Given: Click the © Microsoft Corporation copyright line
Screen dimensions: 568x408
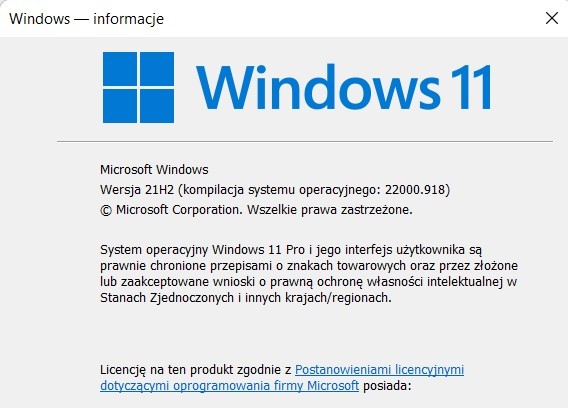Looking at the screenshot, I should tap(256, 210).
